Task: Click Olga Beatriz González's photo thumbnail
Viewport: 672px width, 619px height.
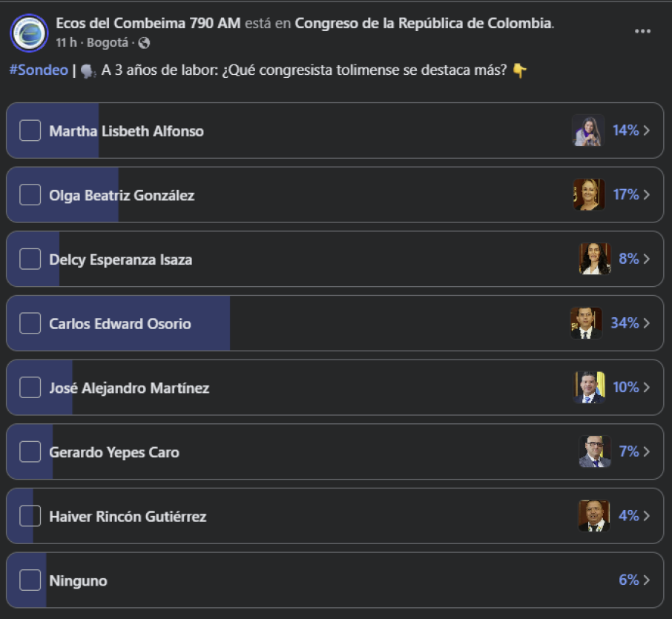Action: [x=588, y=195]
